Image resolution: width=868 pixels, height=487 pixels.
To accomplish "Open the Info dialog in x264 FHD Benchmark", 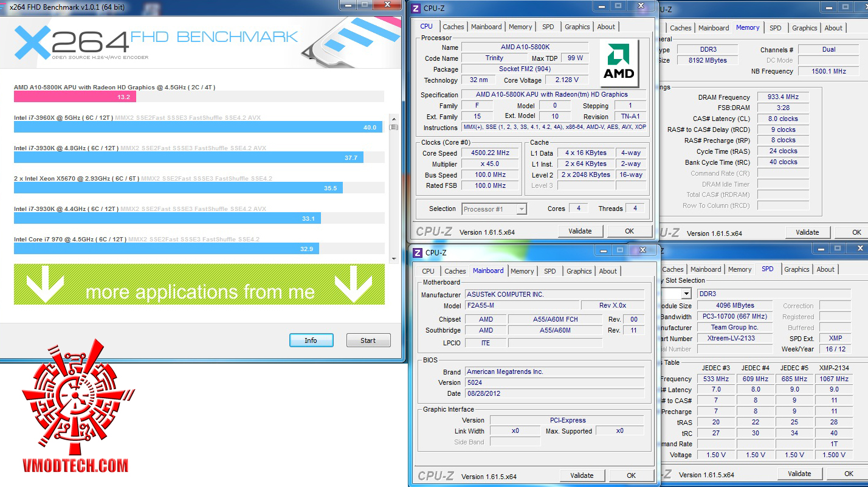I will (x=311, y=340).
